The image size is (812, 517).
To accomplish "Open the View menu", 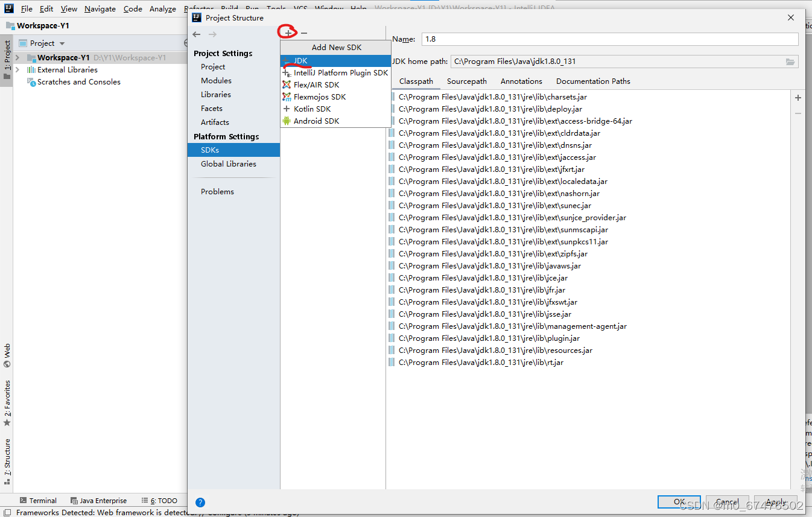I will (x=69, y=9).
